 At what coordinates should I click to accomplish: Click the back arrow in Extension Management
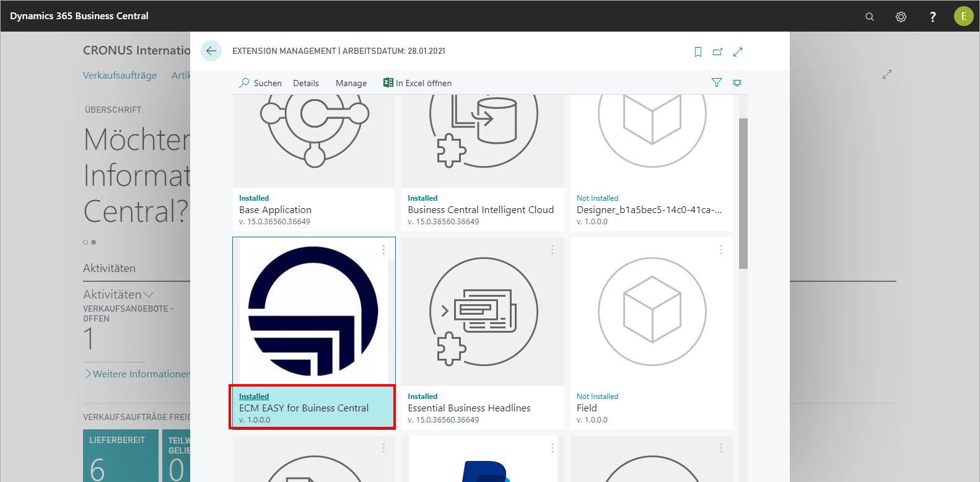click(211, 51)
